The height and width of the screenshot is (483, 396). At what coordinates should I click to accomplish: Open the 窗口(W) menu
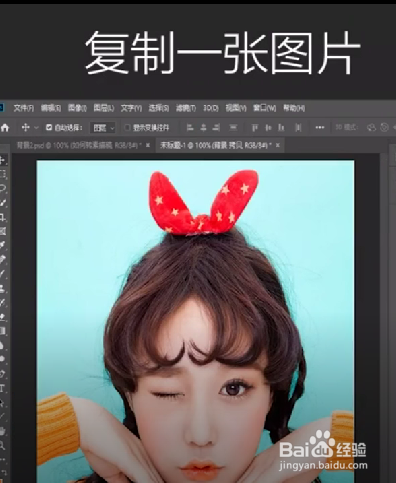click(x=264, y=108)
